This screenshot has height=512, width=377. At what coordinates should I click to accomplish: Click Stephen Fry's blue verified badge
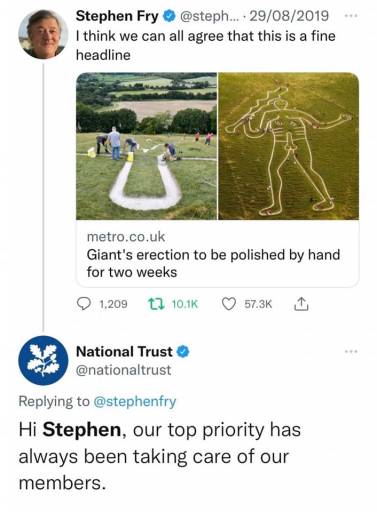(x=169, y=16)
